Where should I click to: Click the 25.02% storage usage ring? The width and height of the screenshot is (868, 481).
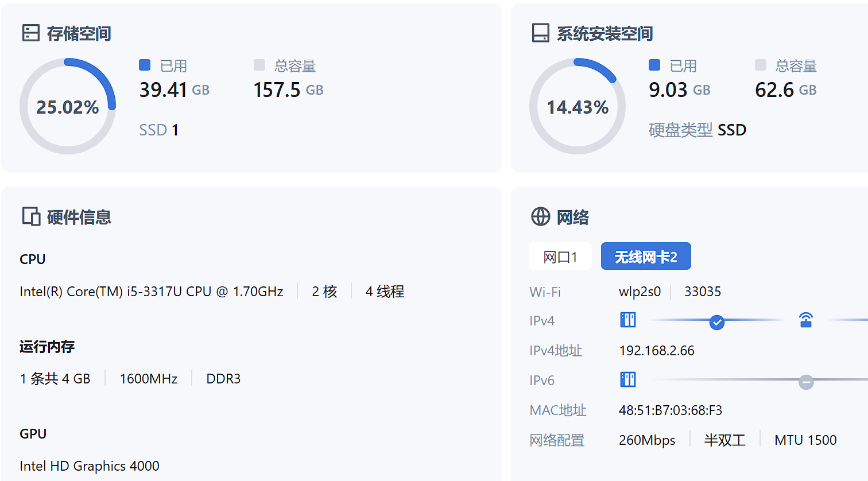coord(68,106)
